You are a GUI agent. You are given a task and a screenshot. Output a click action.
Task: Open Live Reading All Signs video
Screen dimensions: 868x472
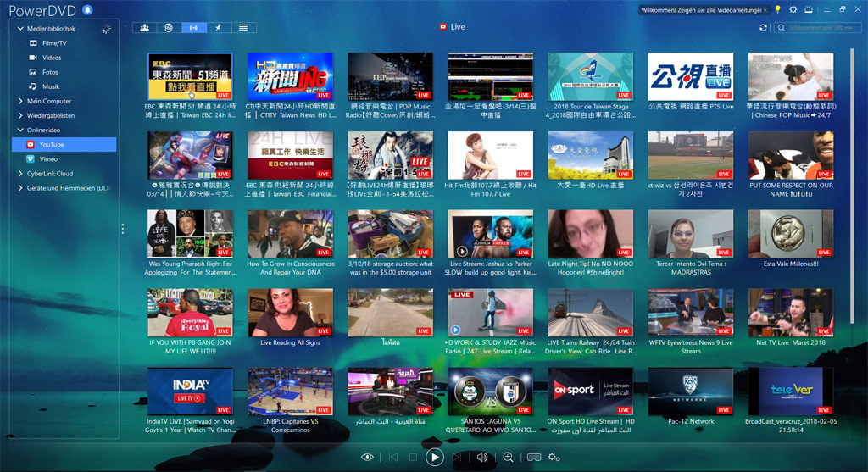click(290, 312)
